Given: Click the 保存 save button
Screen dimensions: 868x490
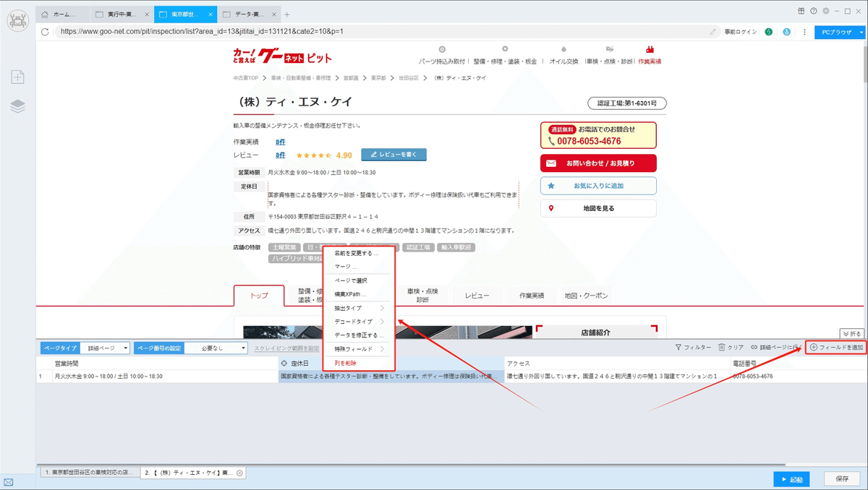Looking at the screenshot, I should [841, 479].
